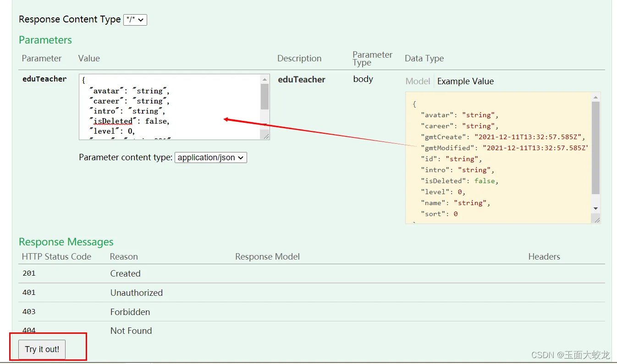This screenshot has height=364, width=617.
Task: Click the Try it out! button
Action: coord(42,349)
